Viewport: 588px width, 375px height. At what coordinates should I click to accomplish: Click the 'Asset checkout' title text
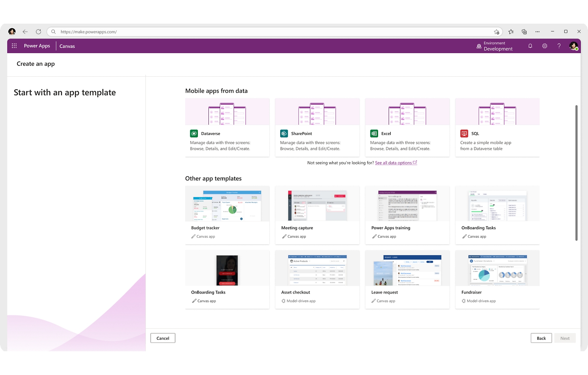pyautogui.click(x=296, y=292)
